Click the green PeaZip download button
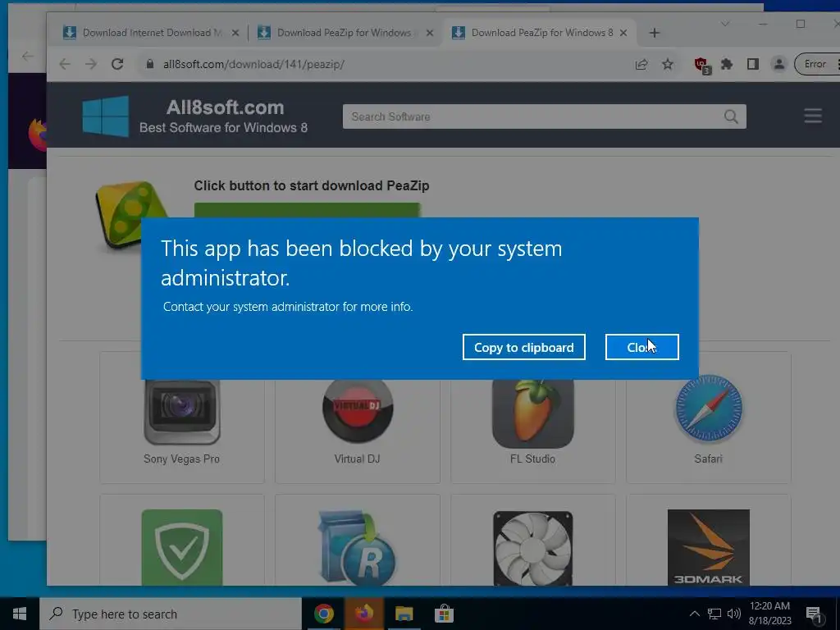Image resolution: width=840 pixels, height=630 pixels. 307,210
